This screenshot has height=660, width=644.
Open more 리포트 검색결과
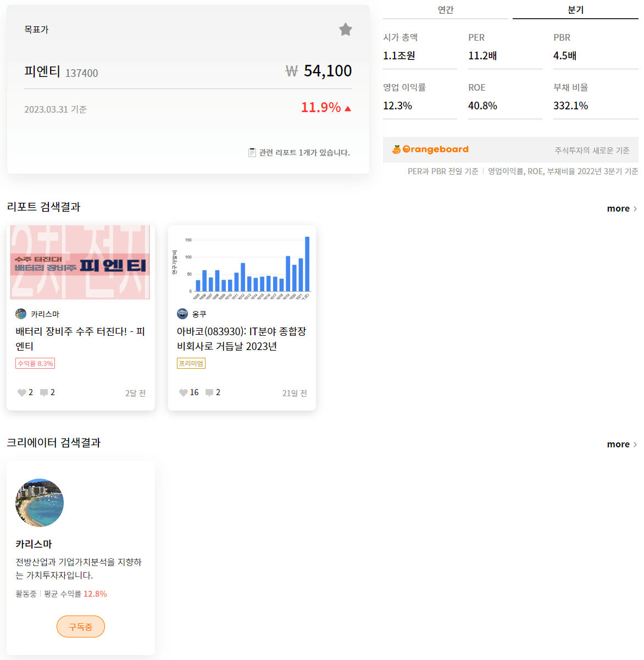click(x=622, y=208)
